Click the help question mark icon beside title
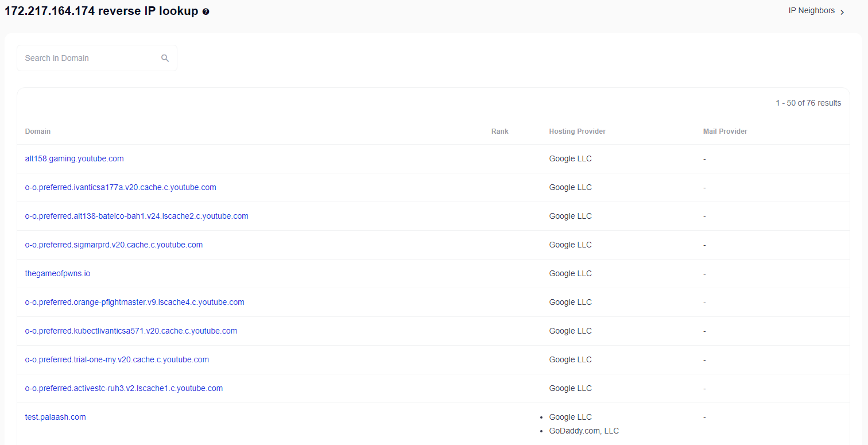 206,11
